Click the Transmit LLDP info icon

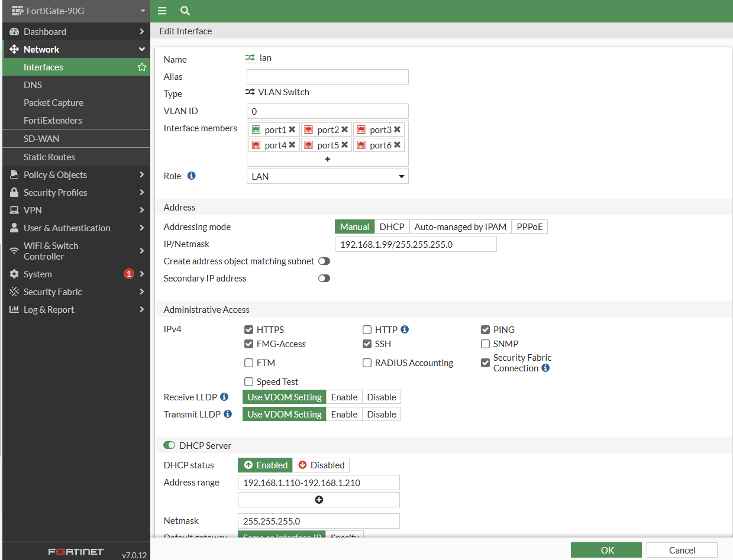227,414
